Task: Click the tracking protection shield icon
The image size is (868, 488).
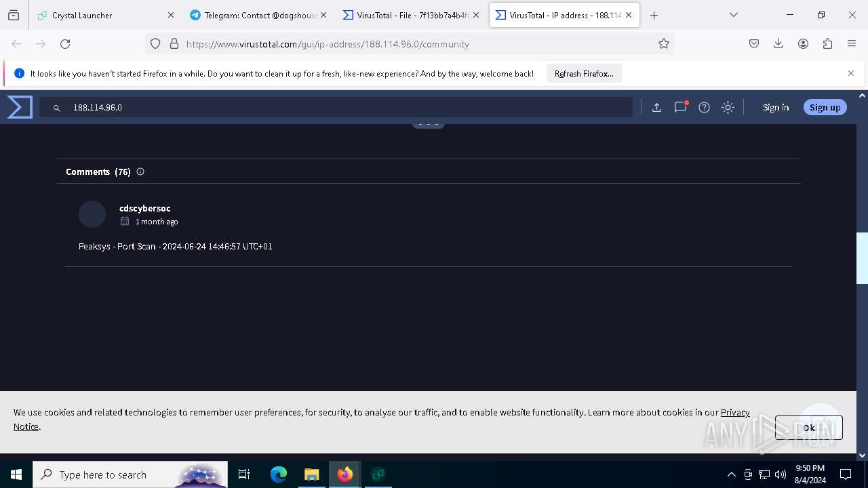Action: [x=155, y=43]
